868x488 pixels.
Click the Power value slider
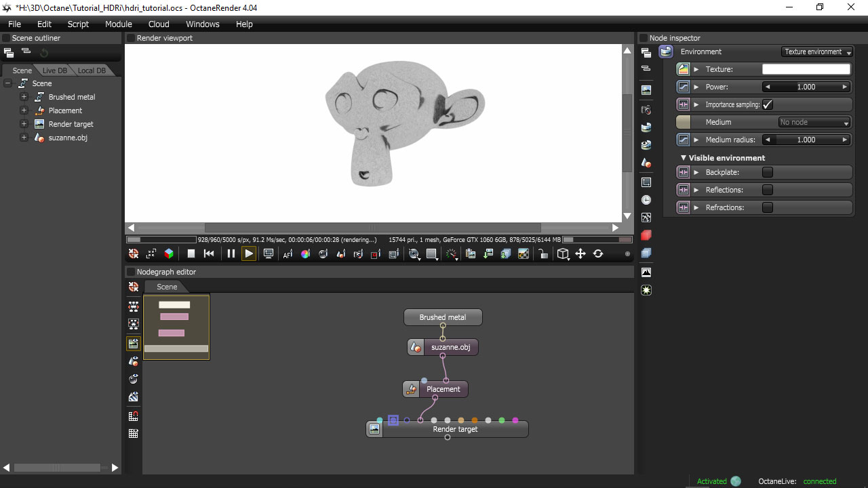[806, 87]
